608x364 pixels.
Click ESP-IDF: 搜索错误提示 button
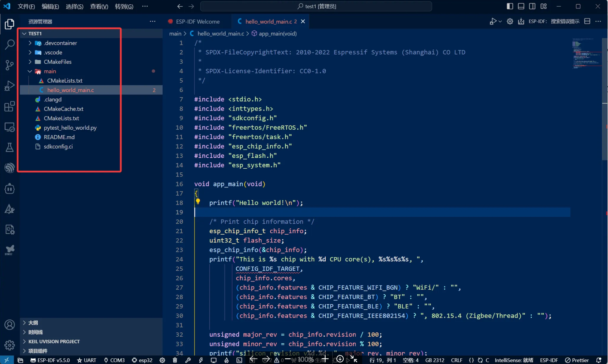click(x=554, y=21)
